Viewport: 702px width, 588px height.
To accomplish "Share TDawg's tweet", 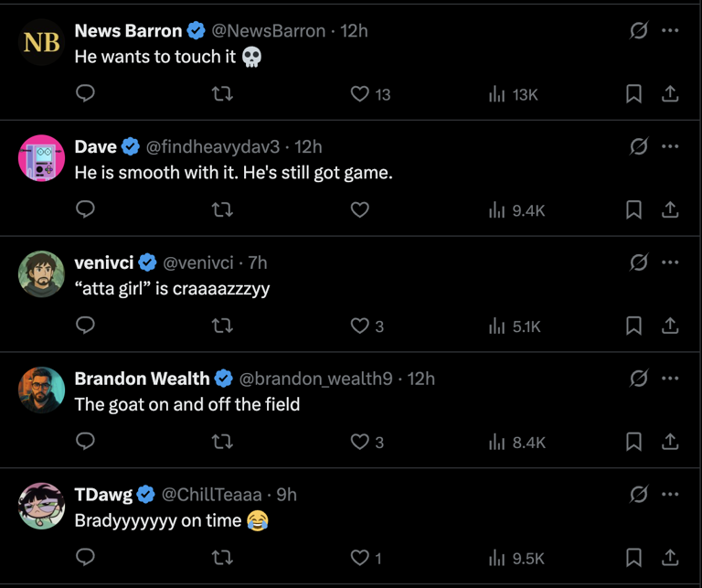I will [670, 558].
